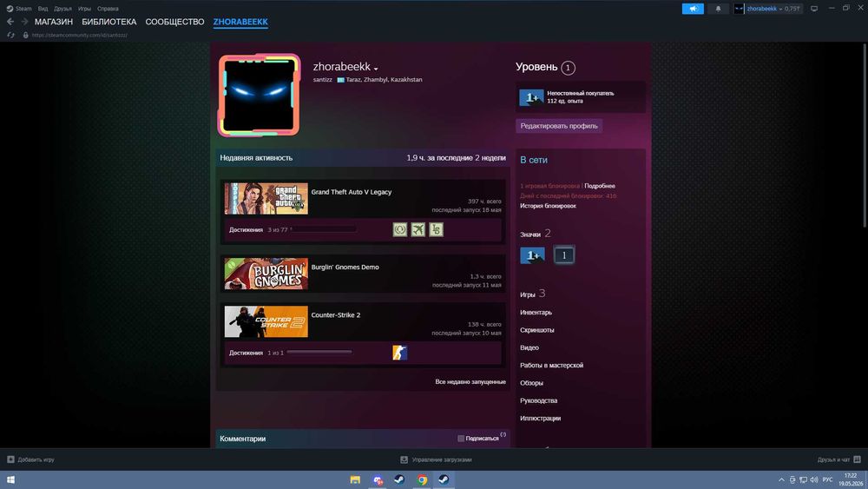The image size is (868, 489).
Task: Click the steamcommunity URL address field
Action: tap(80, 35)
